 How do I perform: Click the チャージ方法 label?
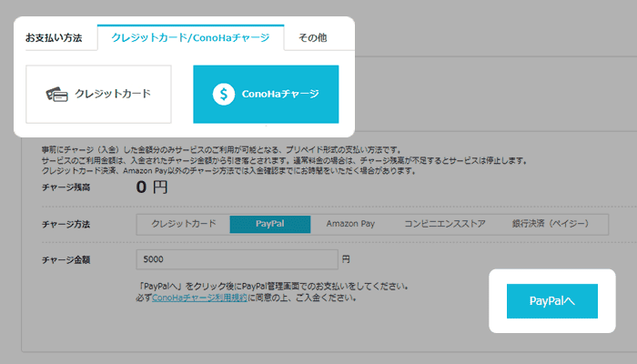[x=66, y=224]
